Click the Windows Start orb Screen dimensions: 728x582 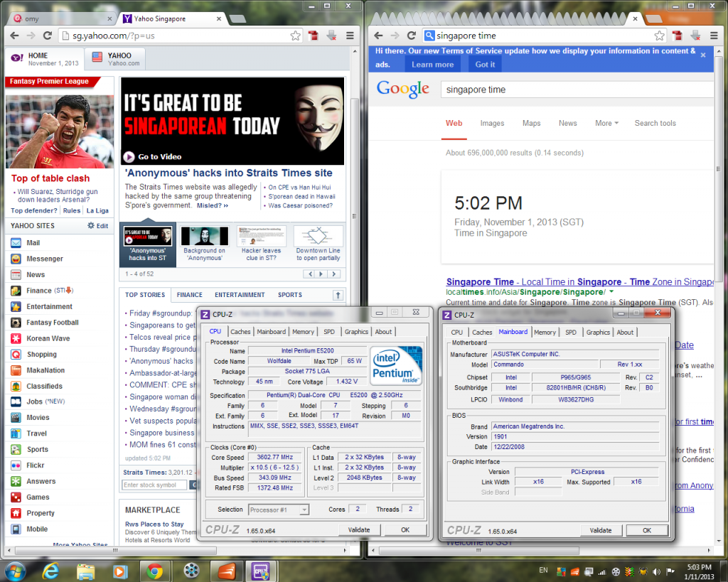(x=15, y=570)
